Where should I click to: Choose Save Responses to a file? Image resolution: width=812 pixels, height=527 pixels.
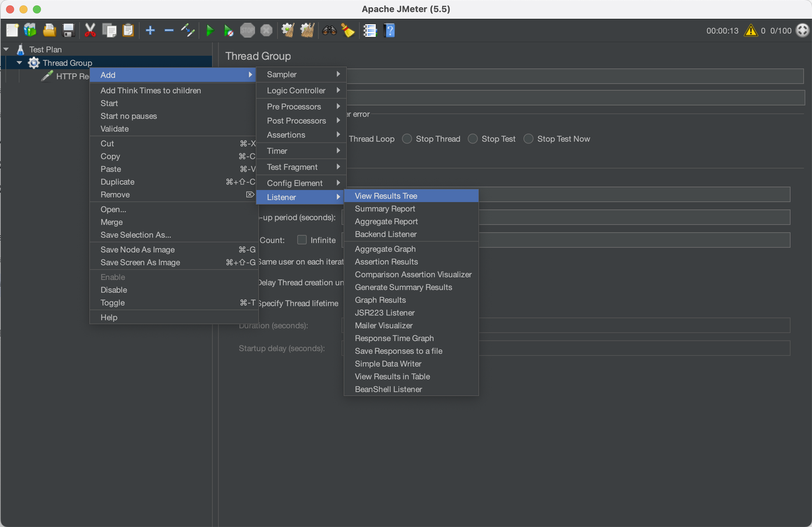click(411, 350)
